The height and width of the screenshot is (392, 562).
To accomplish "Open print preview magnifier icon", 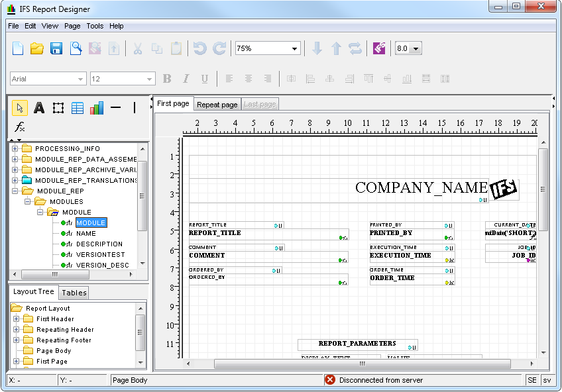I will pos(76,48).
